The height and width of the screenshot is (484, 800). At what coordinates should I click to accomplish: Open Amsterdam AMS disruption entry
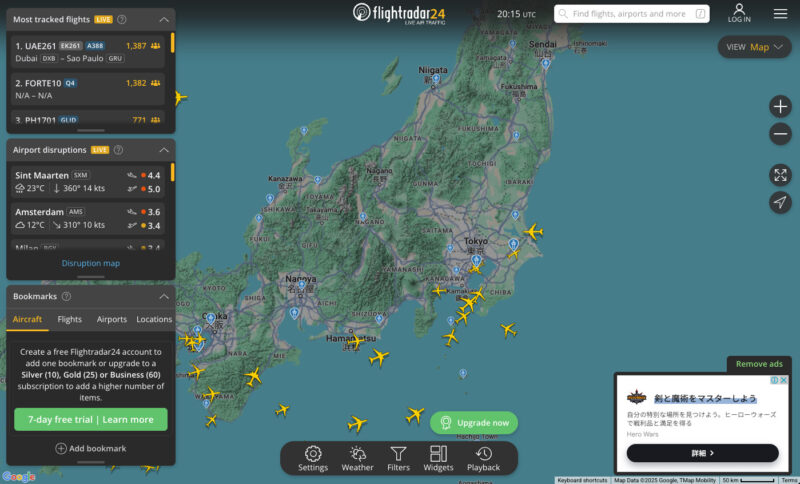88,218
